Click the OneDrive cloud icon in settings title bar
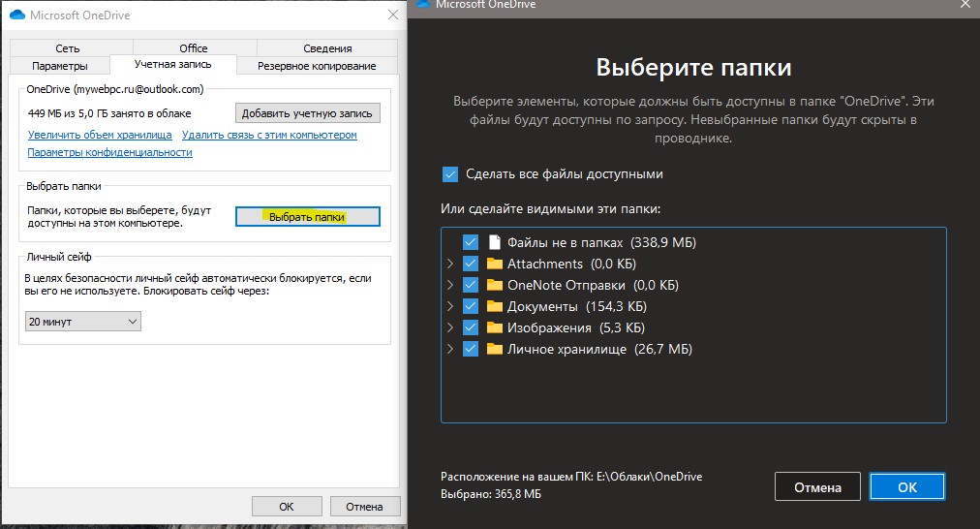 16,15
